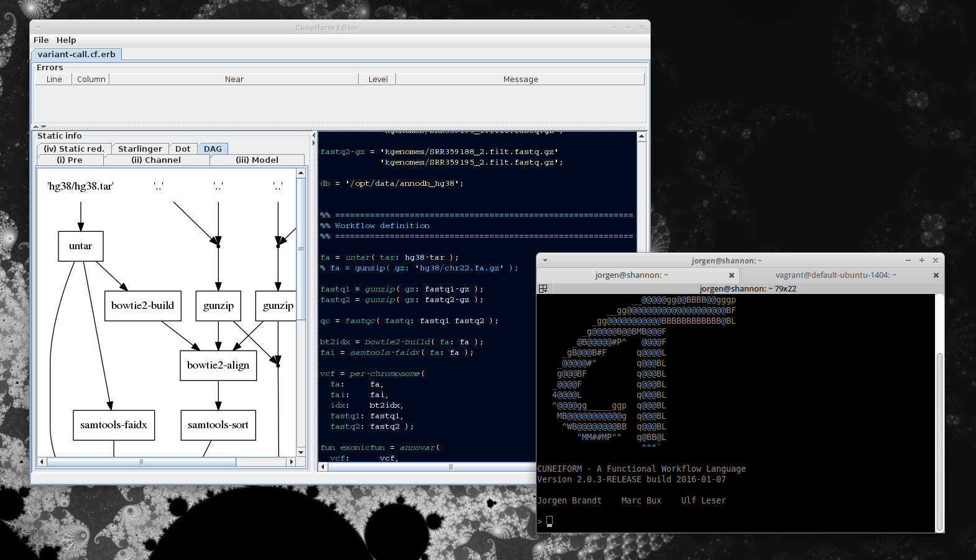Click the 'hg38/hg38.tar' input label in DAG

[x=81, y=186]
